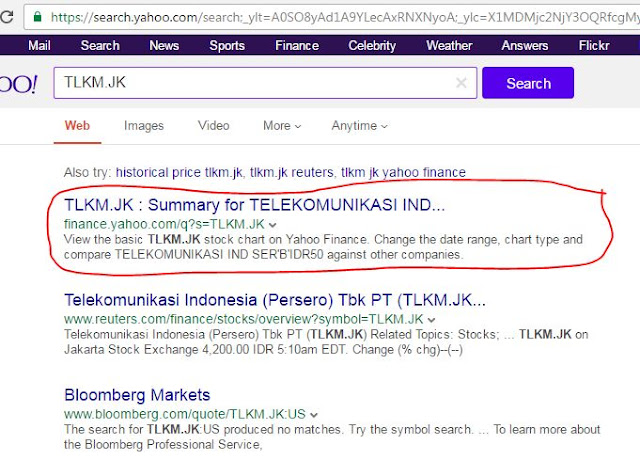Open 'TLKM.JK : Summary for TELEKOMUNIKASI IND...' result
The image size is (640, 476).
point(254,205)
